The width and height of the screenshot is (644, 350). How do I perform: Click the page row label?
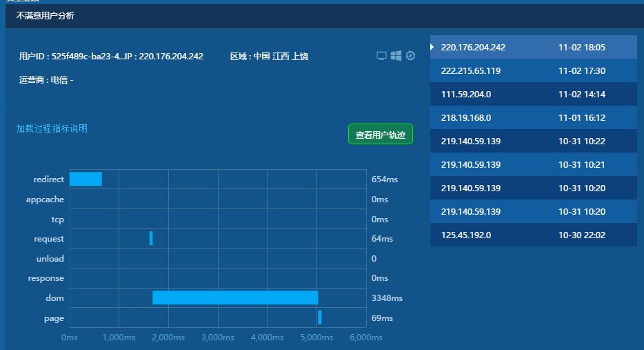click(54, 318)
